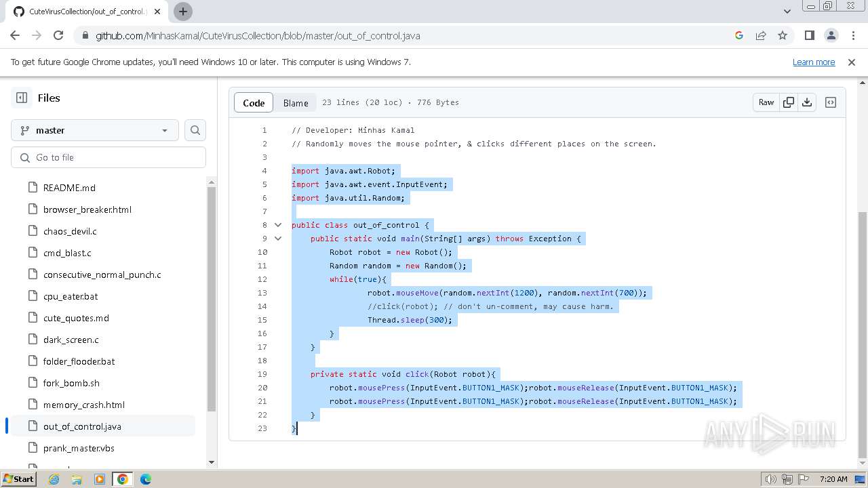The height and width of the screenshot is (488, 868).
Task: Open Windows Explorer folder in taskbar
Action: (77, 479)
